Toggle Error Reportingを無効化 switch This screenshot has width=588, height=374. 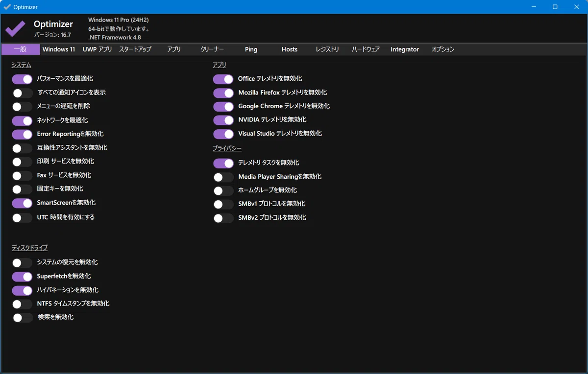[x=22, y=134]
